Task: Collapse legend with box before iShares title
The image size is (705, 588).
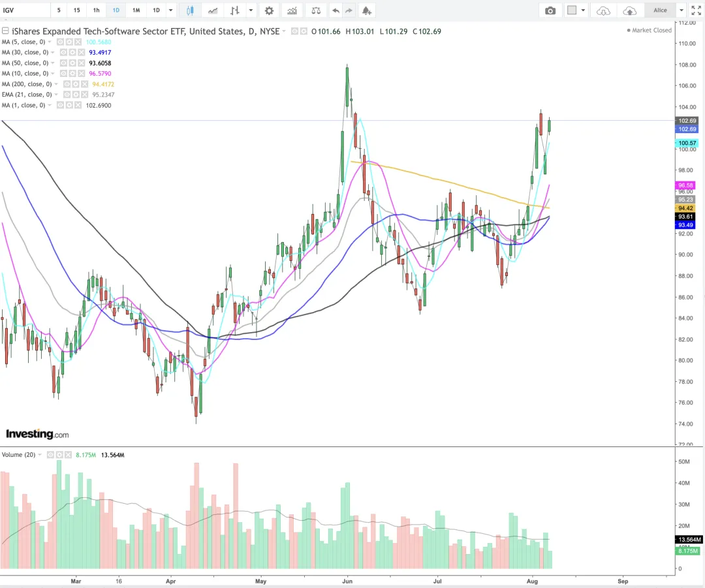Action: coord(5,31)
